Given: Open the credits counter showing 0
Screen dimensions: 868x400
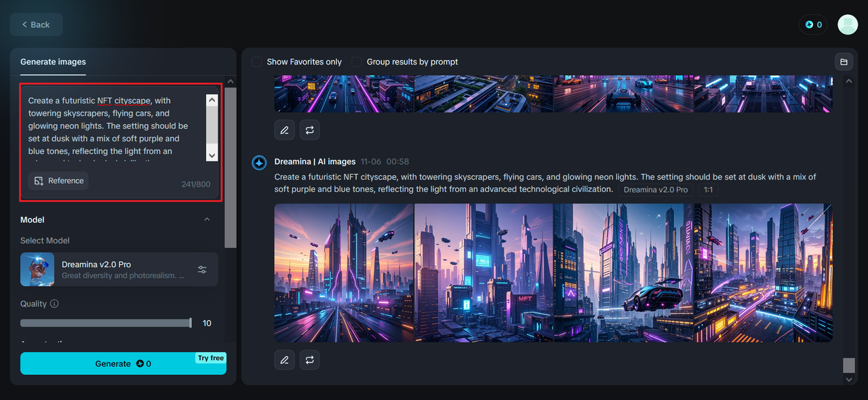Looking at the screenshot, I should pyautogui.click(x=813, y=24).
